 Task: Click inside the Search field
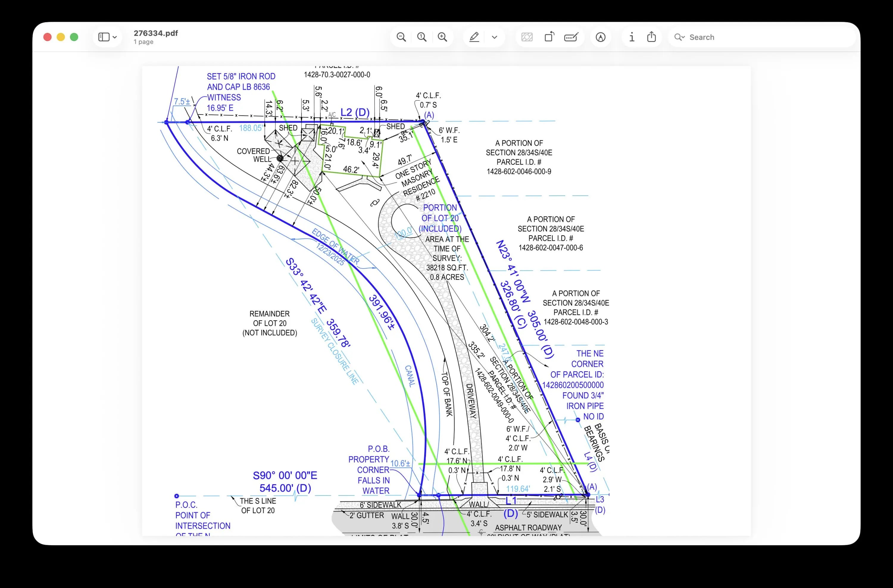tap(765, 37)
